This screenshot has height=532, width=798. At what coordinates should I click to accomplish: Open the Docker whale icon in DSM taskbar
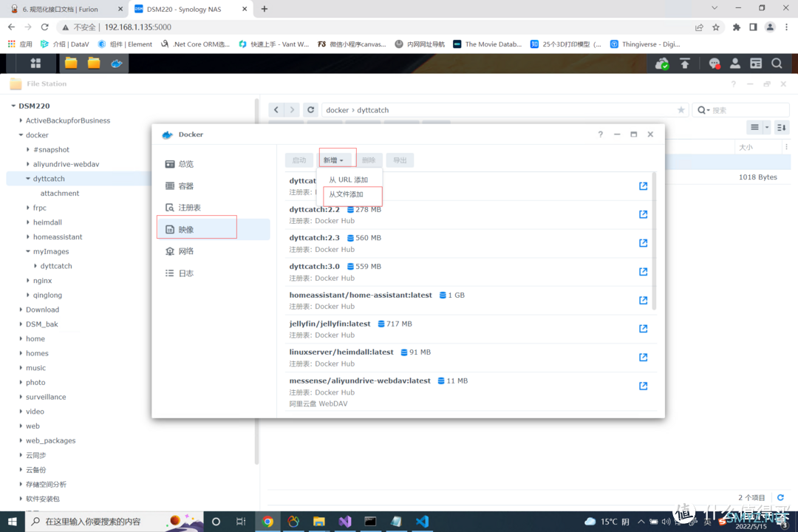pos(117,64)
